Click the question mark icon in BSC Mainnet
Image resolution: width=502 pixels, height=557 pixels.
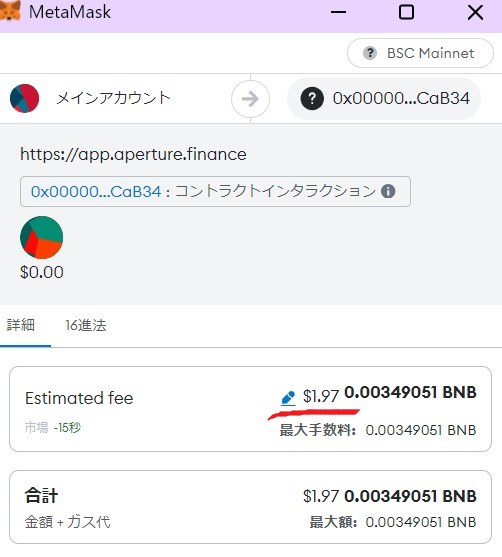[370, 53]
